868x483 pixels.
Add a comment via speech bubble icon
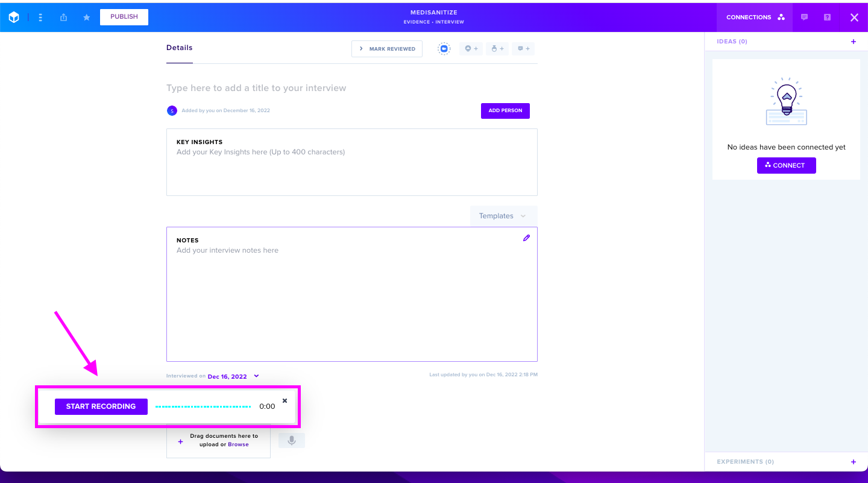523,49
